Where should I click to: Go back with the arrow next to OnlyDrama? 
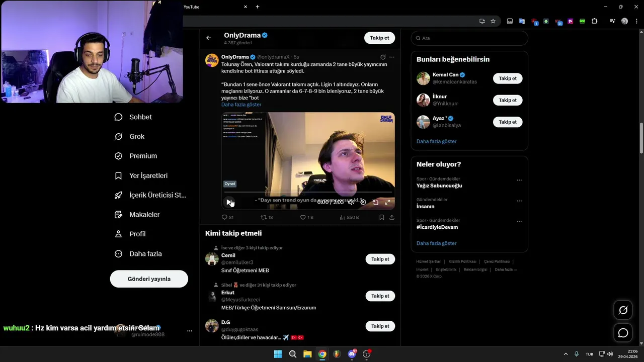(x=209, y=38)
